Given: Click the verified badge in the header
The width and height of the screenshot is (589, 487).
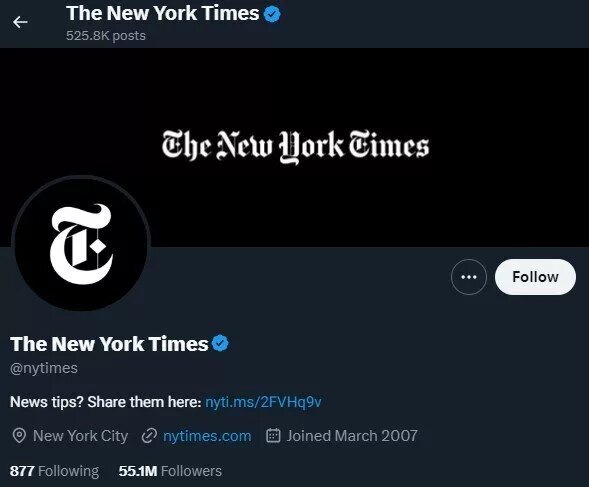Looking at the screenshot, I should coord(272,14).
